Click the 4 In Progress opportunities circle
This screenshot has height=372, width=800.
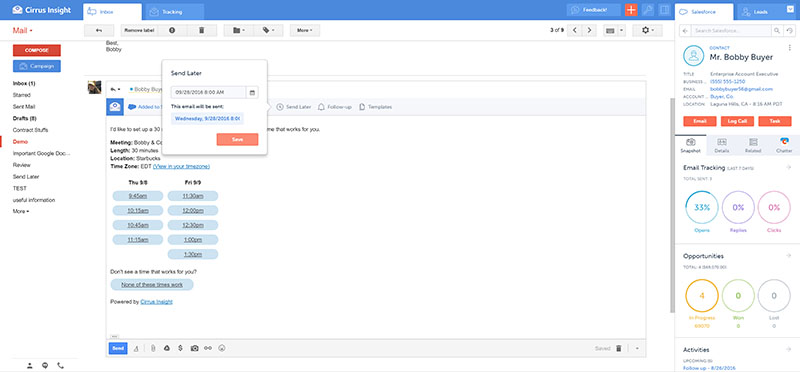tap(702, 296)
